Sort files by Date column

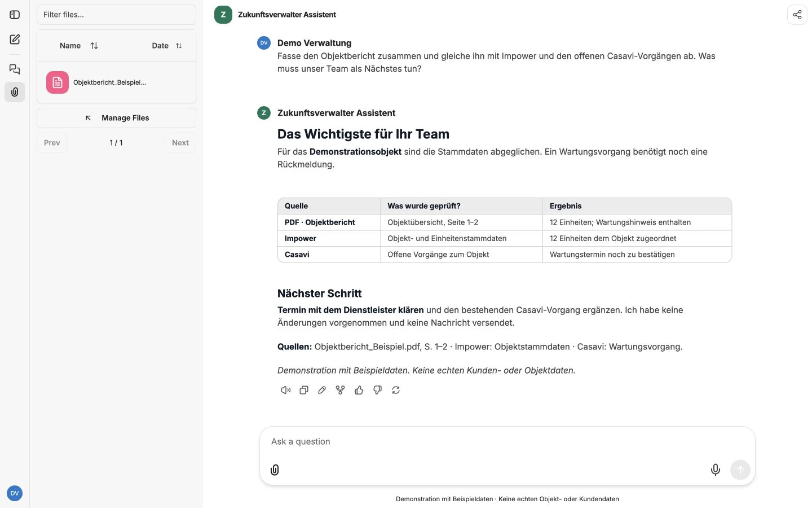[167, 46]
